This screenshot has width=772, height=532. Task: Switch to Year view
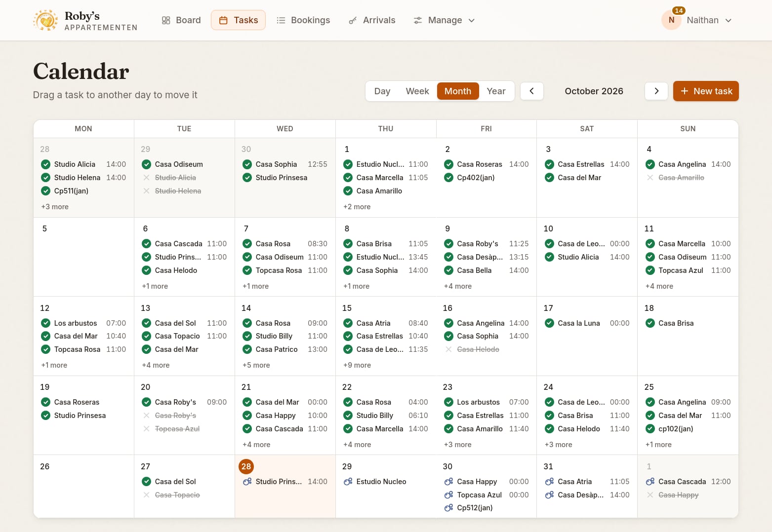[496, 91]
